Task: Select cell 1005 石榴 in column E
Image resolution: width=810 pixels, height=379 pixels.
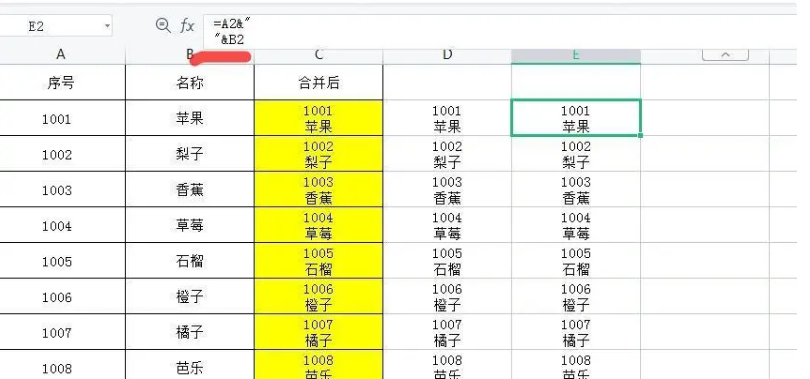Action: pyautogui.click(x=576, y=261)
